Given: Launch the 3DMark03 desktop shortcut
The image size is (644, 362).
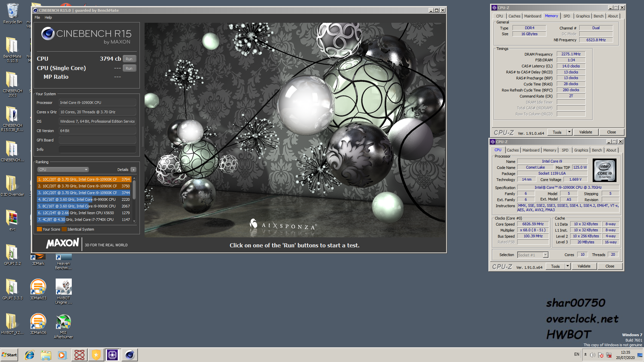Looking at the screenshot, I should tap(38, 289).
